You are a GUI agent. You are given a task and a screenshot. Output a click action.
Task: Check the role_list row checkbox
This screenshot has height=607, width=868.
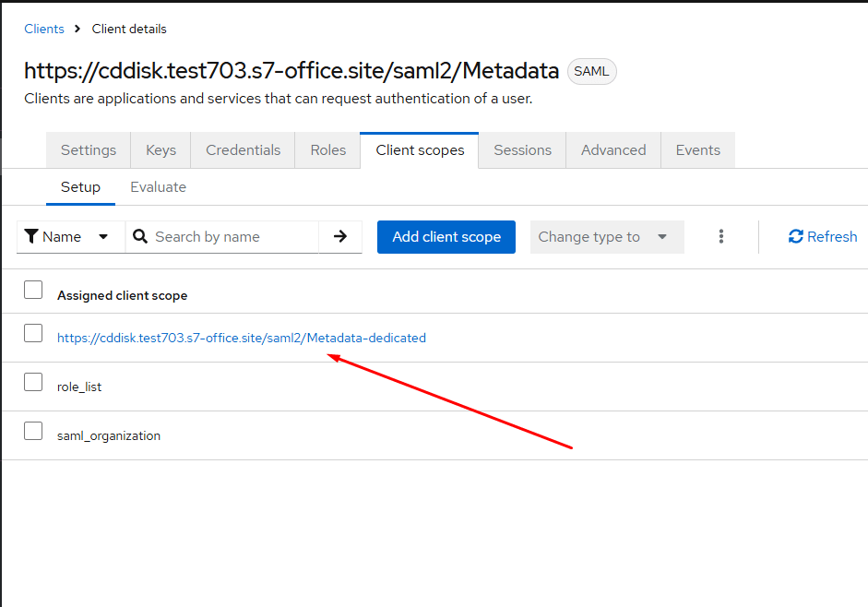pyautogui.click(x=33, y=382)
